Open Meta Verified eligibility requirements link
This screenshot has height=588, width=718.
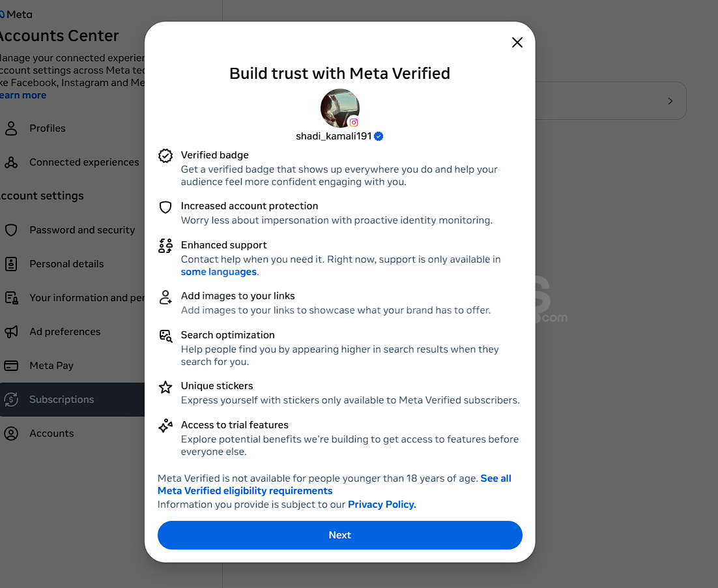point(245,491)
